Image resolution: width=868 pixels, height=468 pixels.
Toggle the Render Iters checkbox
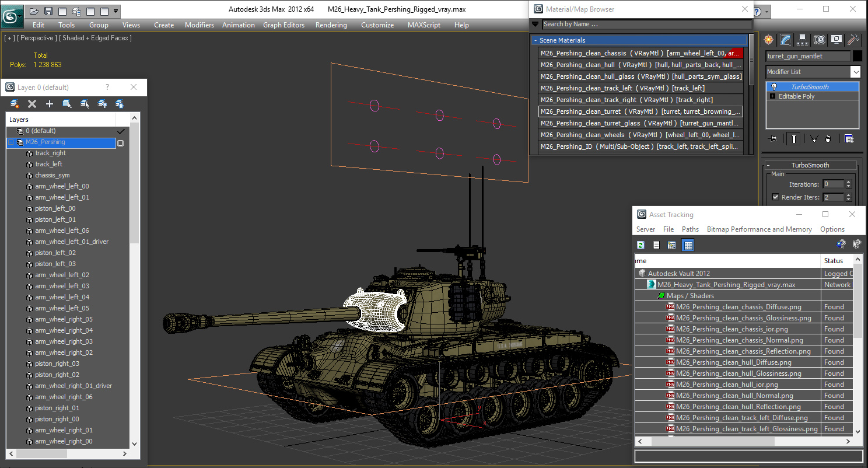click(x=775, y=197)
